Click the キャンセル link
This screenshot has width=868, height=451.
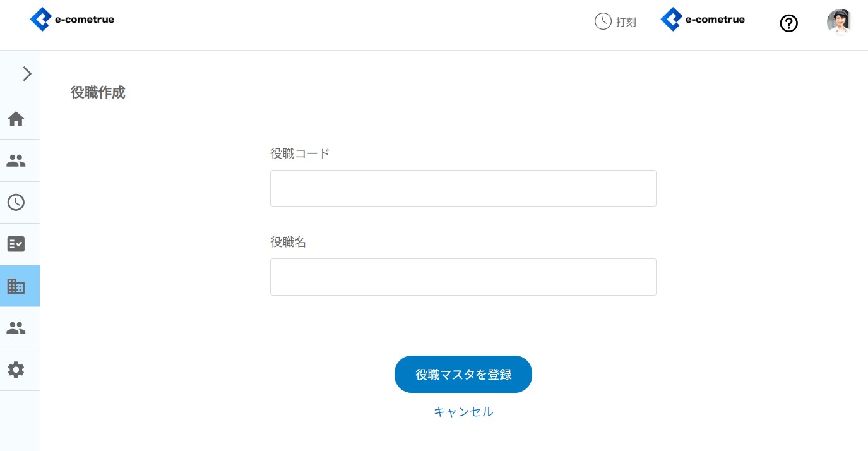463,412
